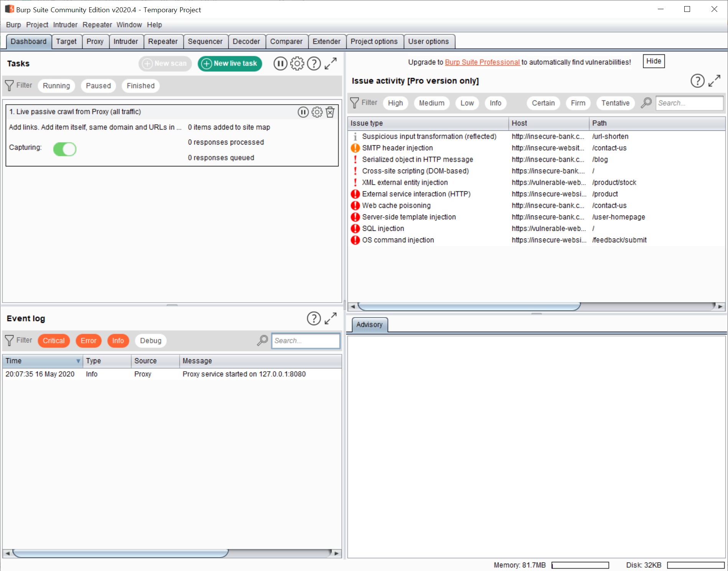The image size is (728, 571).
Task: Open the Project menu
Action: (x=37, y=25)
